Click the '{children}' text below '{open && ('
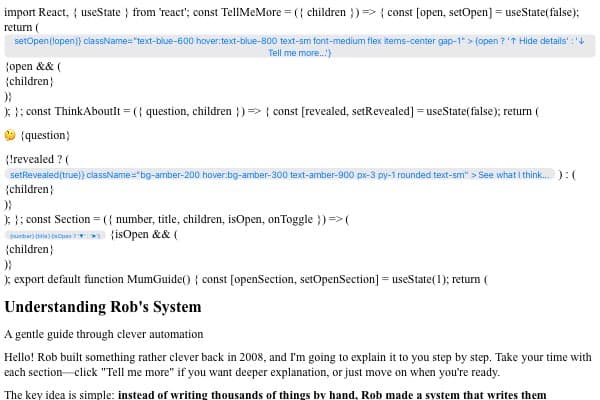 [x=29, y=81]
